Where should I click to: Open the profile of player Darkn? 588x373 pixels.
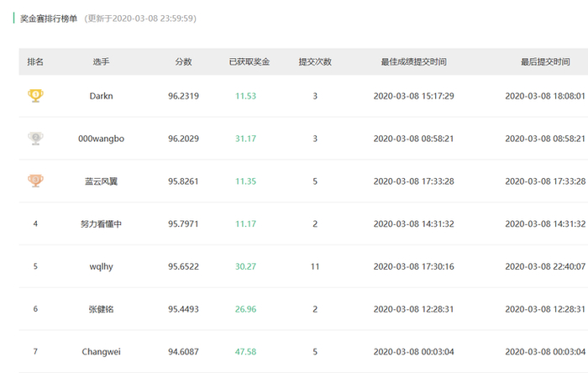(x=101, y=97)
